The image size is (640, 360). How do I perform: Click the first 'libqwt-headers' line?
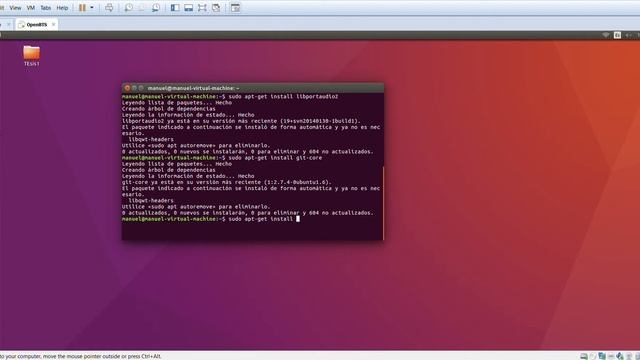pyautogui.click(x=151, y=139)
